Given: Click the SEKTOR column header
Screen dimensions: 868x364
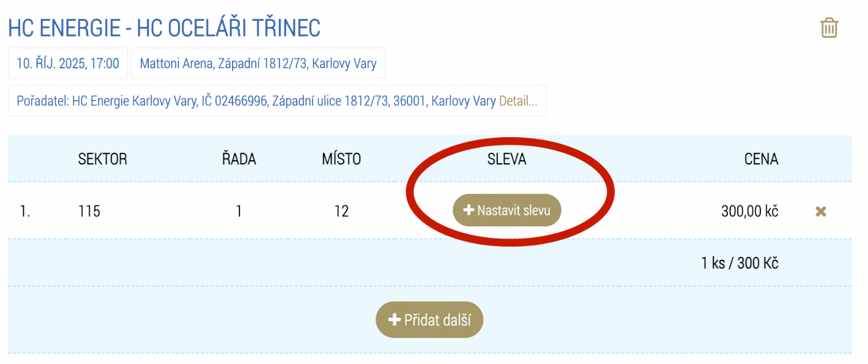Looking at the screenshot, I should [102, 159].
